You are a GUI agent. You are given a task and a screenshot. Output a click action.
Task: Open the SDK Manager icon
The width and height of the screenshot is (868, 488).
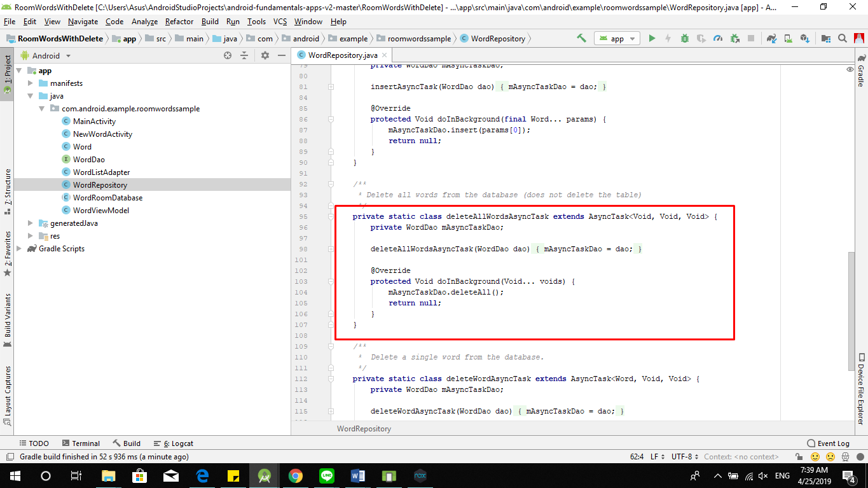point(806,38)
